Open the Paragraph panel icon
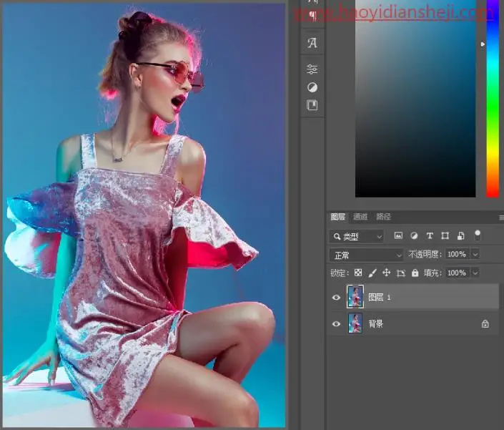This screenshot has height=430, width=504. [312, 16]
